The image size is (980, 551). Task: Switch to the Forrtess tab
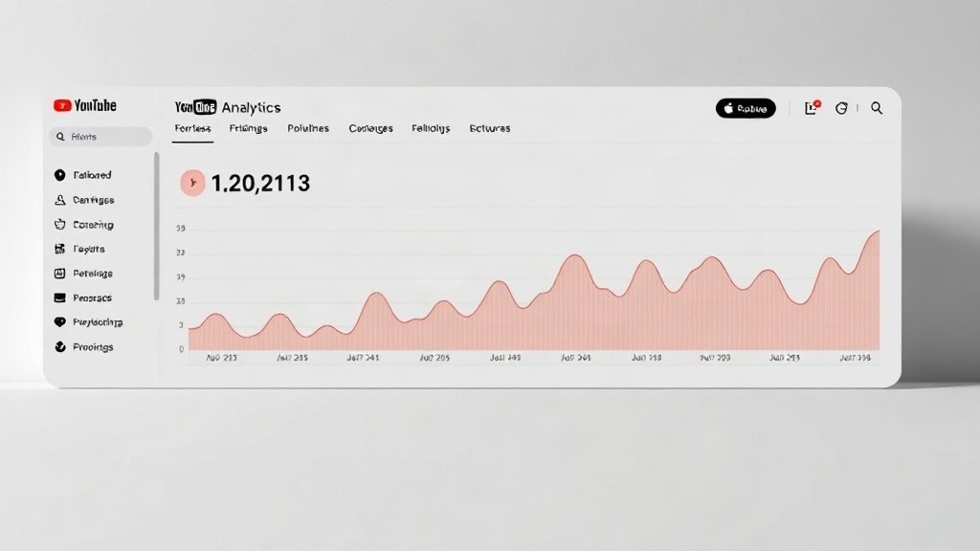pyautogui.click(x=192, y=128)
